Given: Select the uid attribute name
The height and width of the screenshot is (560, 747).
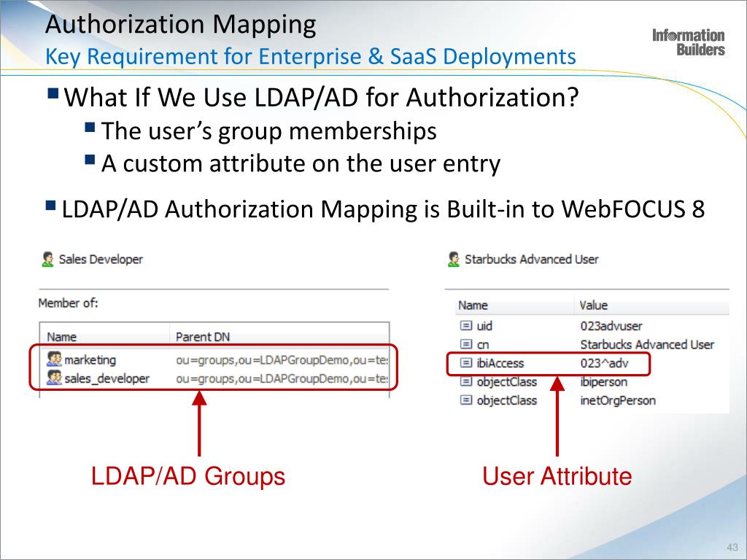Looking at the screenshot, I should (484, 326).
